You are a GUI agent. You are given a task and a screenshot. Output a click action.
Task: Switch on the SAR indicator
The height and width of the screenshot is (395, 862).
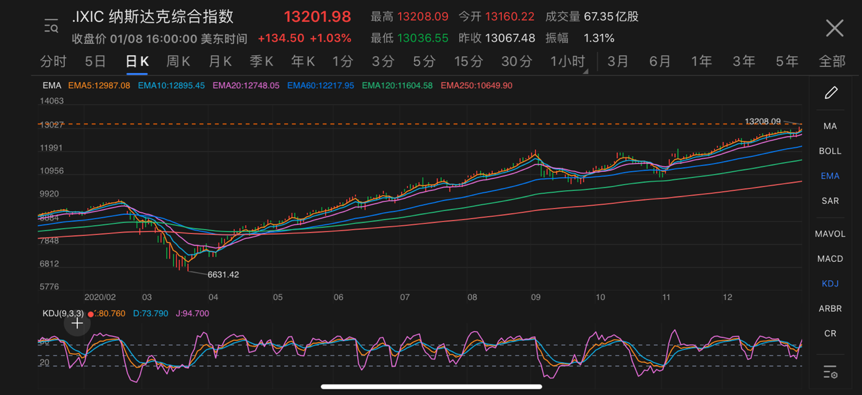click(830, 201)
